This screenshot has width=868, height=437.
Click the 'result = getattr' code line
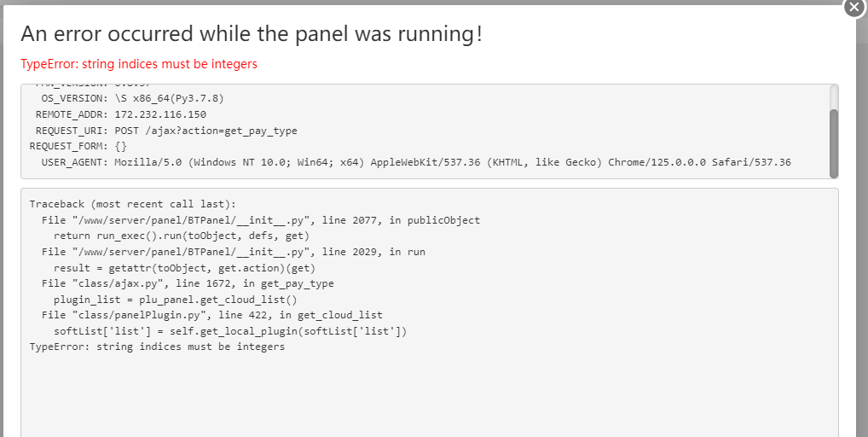point(184,268)
